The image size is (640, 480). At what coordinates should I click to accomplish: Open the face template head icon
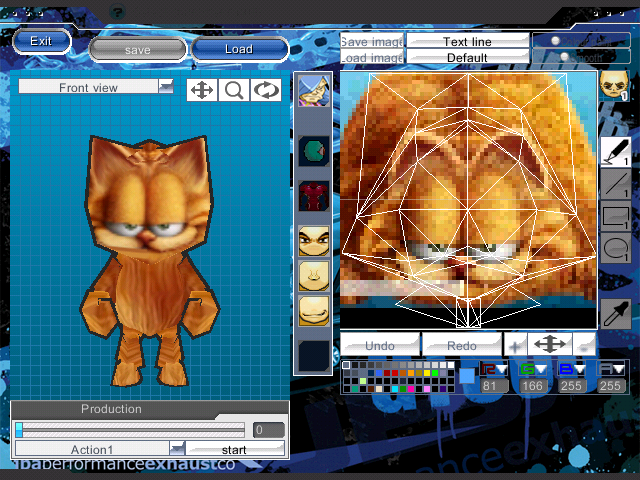[x=613, y=85]
